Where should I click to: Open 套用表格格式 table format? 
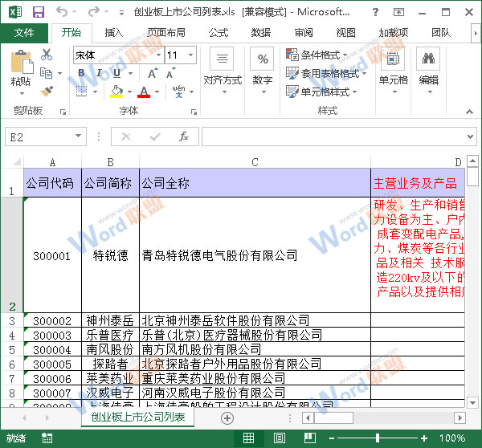[326, 73]
